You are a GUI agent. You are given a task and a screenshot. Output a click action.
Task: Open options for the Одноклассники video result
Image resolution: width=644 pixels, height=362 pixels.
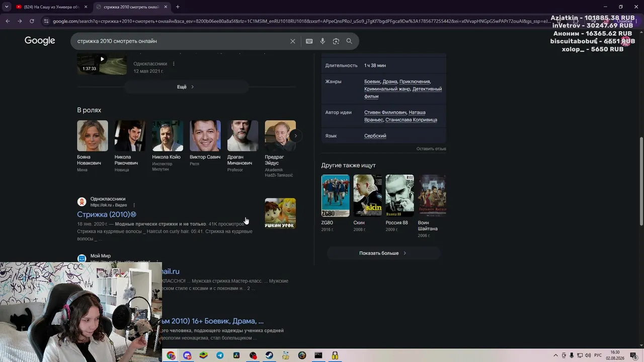(174, 64)
